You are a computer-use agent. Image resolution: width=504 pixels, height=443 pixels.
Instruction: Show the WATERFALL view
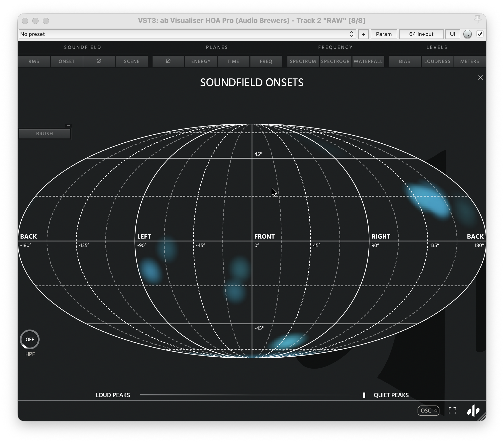pos(368,61)
